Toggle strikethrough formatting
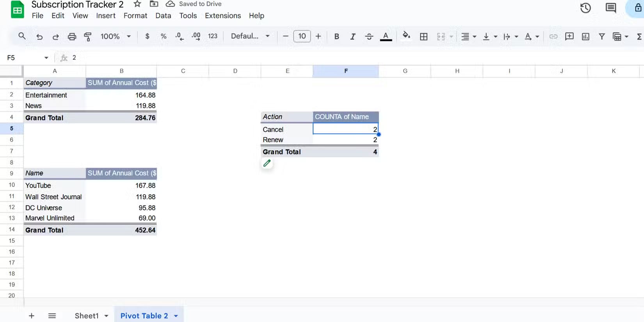The width and height of the screenshot is (644, 322). pyautogui.click(x=369, y=36)
